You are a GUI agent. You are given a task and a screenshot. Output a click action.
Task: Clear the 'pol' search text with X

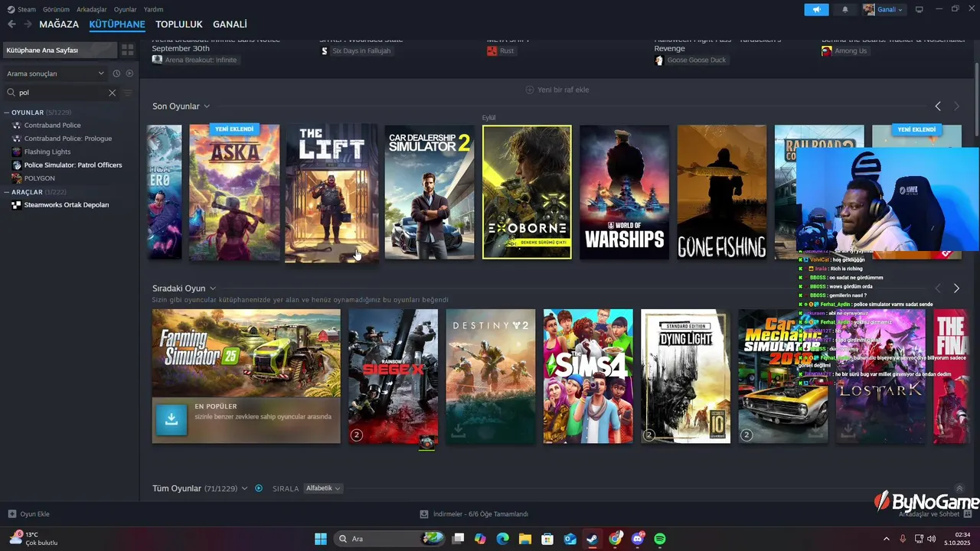[112, 93]
